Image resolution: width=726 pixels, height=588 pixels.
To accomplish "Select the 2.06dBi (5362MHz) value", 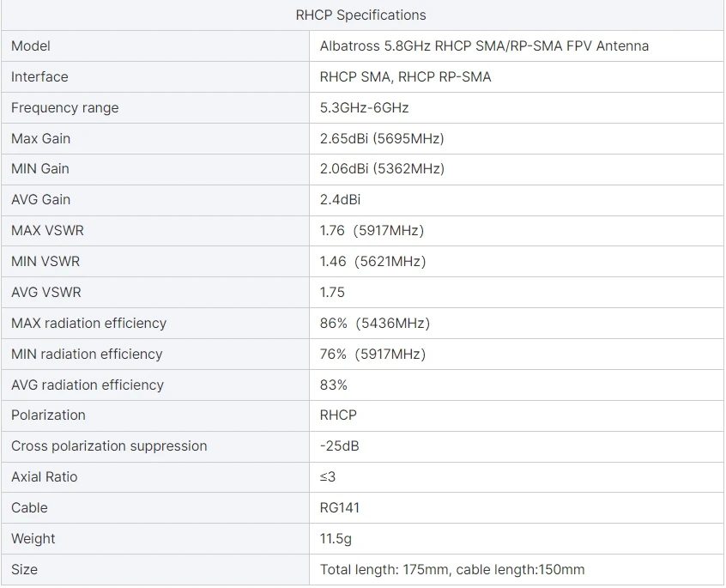I will [382, 168].
